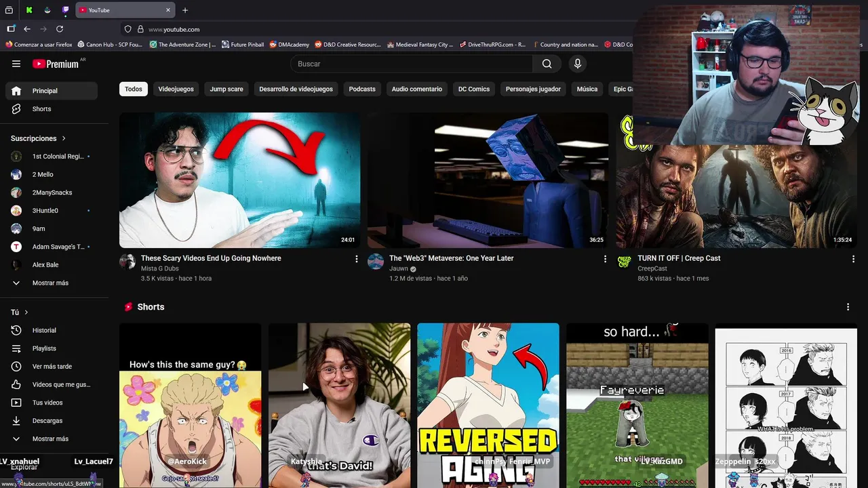Open Future Pinball bookmark

[x=243, y=45]
